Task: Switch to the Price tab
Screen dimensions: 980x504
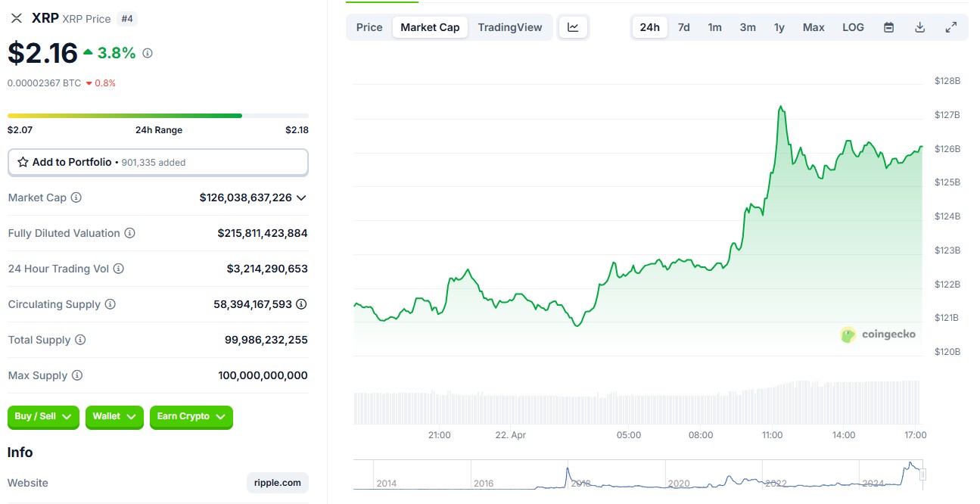Action: click(369, 27)
